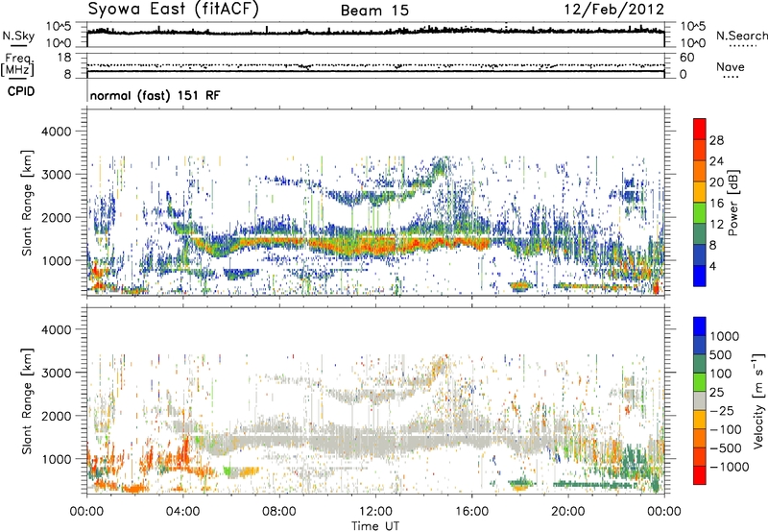Select the "normal (fast) 151 RF" mode text
The width and height of the screenshot is (768, 532).
(x=155, y=95)
